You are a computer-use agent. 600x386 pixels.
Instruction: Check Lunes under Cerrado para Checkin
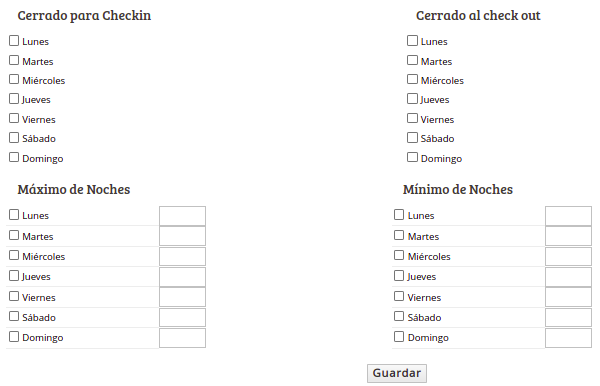click(14, 41)
